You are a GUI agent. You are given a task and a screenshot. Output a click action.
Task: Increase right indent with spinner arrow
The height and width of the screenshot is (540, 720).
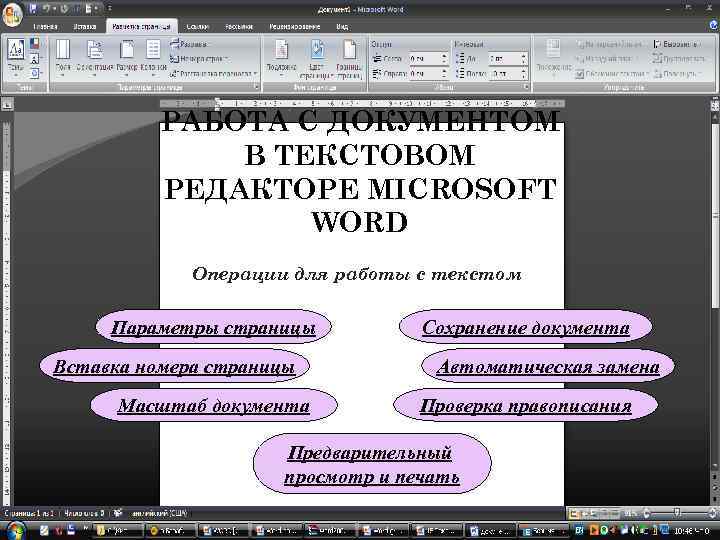[444, 71]
